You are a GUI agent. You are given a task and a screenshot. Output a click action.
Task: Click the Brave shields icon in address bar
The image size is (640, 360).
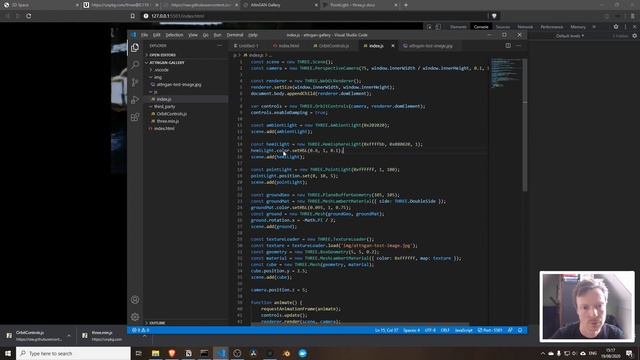click(x=494, y=16)
